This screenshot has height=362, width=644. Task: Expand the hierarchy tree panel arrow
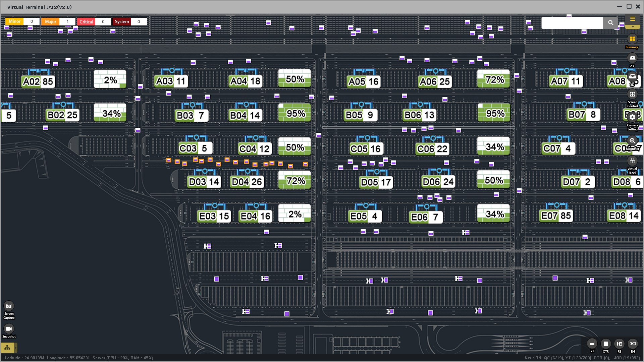coord(16,348)
